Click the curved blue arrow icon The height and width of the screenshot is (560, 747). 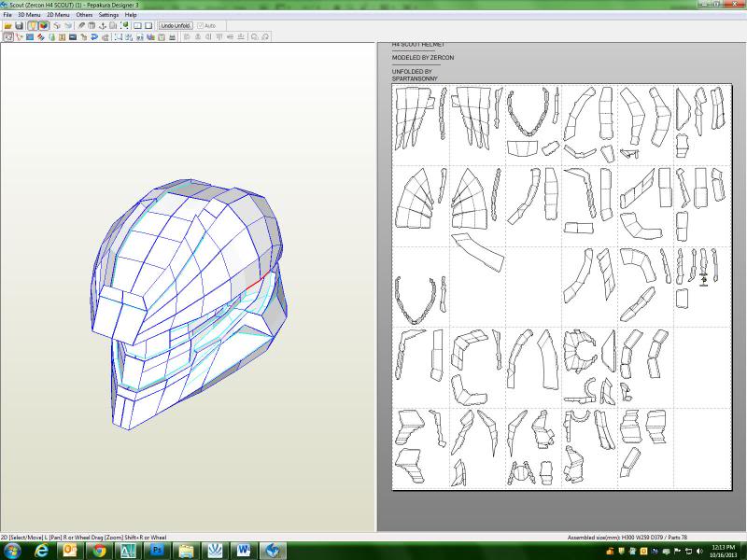pyautogui.click(x=94, y=36)
